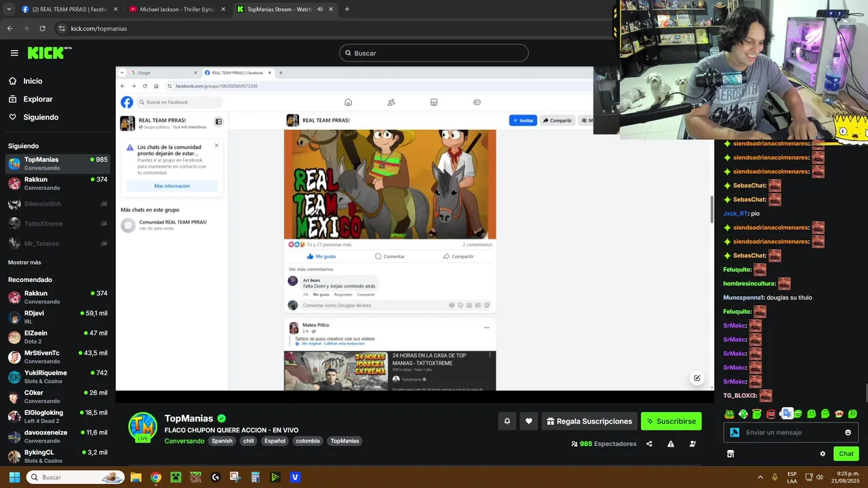Screen dimensions: 868x488
Task: Open the chat shop icon
Action: point(730,454)
